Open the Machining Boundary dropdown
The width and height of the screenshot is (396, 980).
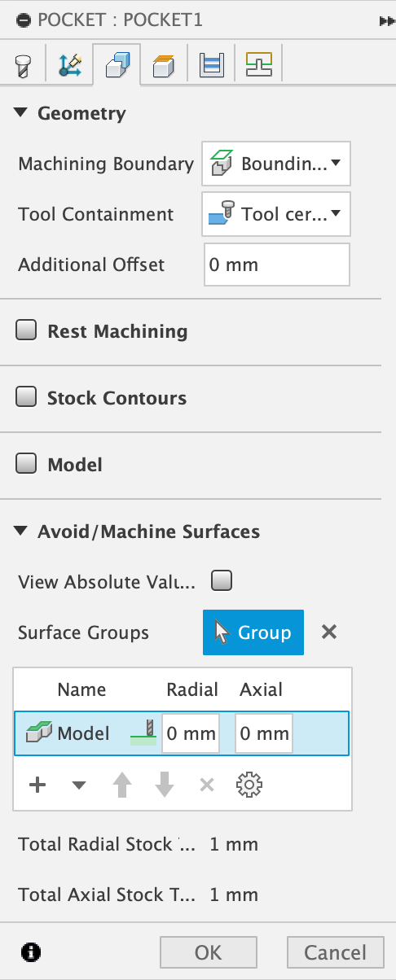tap(275, 164)
